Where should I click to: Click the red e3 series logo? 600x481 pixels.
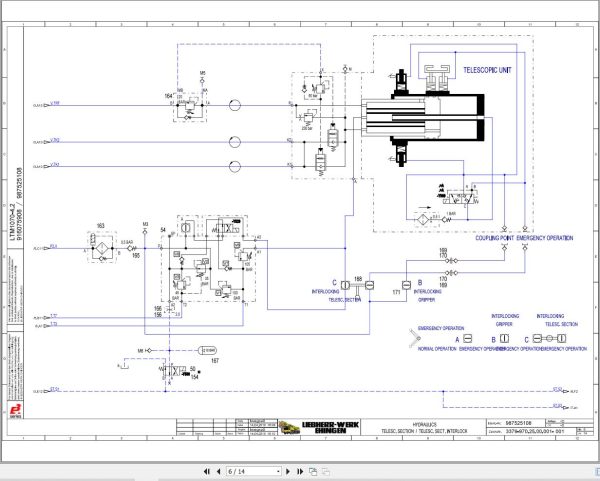click(16, 411)
